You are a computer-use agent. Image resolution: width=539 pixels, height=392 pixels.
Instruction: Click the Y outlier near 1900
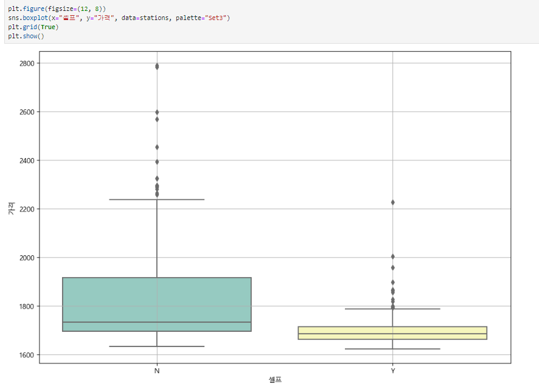click(393, 283)
